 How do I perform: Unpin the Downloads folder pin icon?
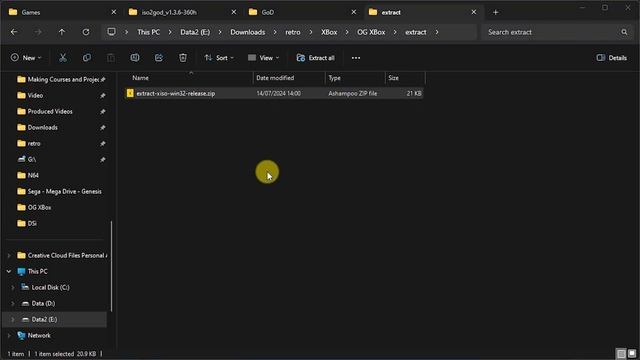click(102, 128)
